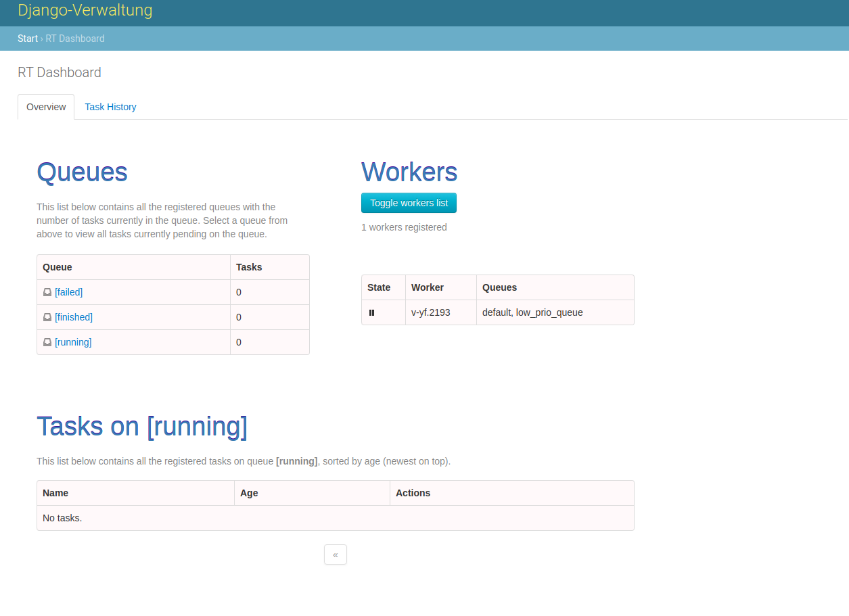The height and width of the screenshot is (616, 849).
Task: Click the 'default, low_prio_queue' cell
Action: point(555,312)
